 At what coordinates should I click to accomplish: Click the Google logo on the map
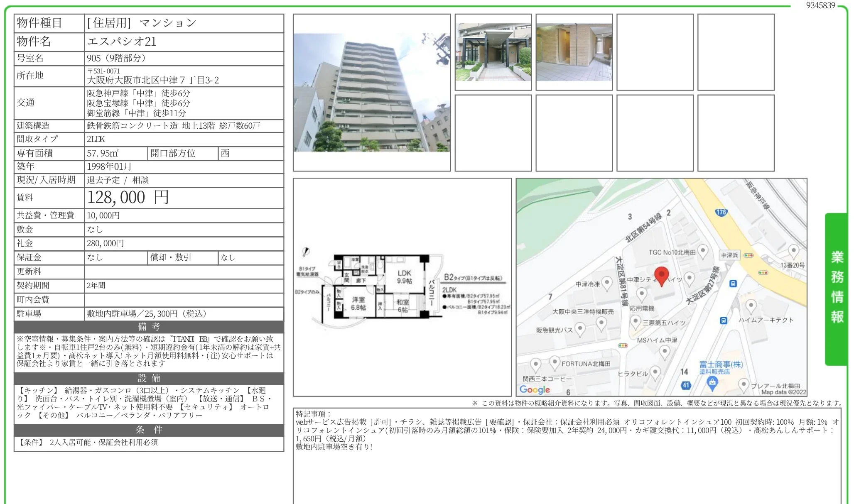[x=535, y=389]
